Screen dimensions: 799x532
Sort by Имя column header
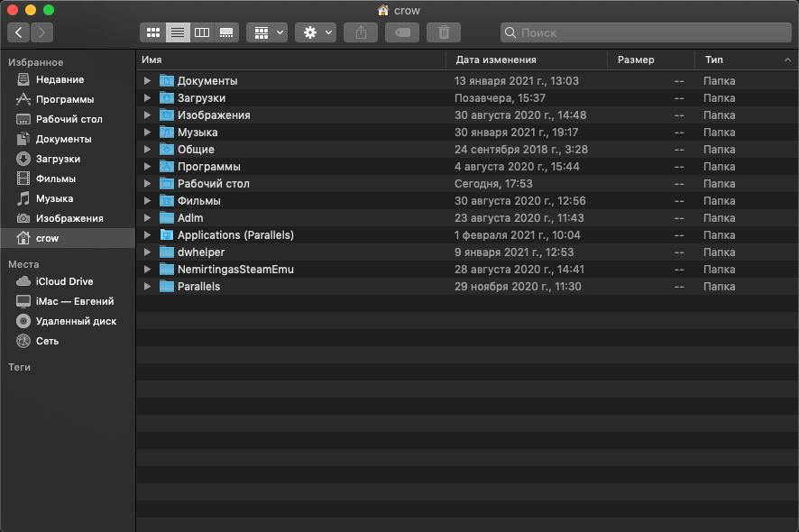(291, 60)
